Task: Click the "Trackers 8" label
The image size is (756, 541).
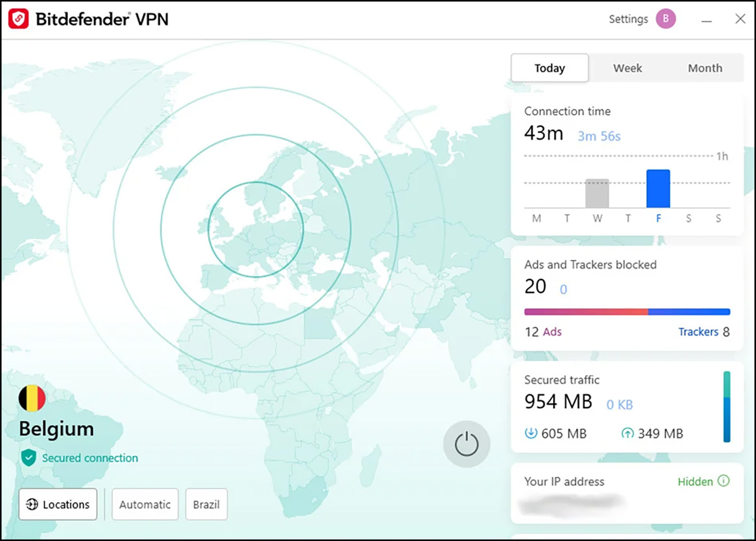Action: [x=704, y=332]
